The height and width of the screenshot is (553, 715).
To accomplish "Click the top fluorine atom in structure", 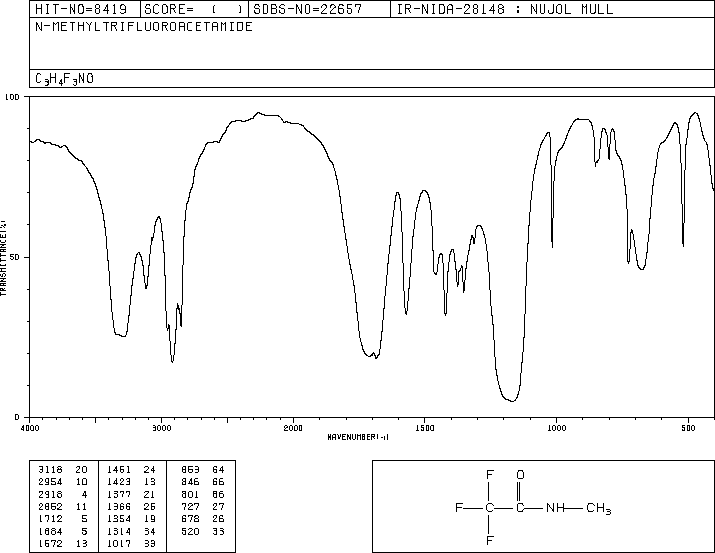I will coord(489,475).
